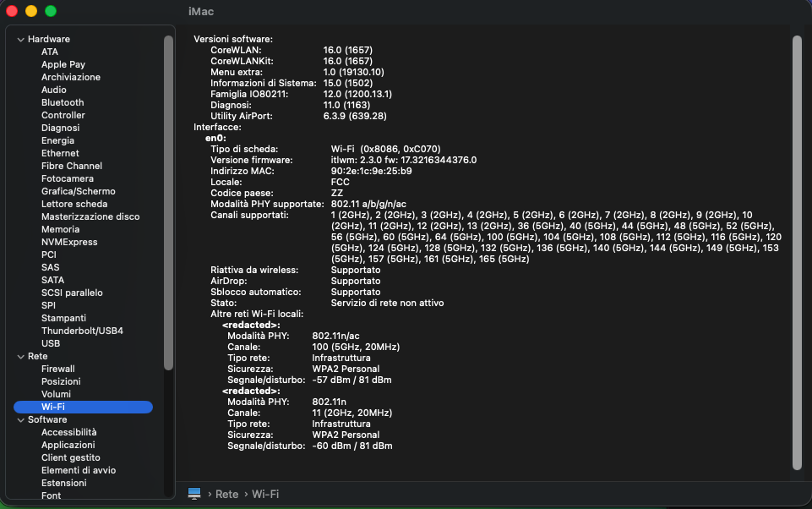Select Thunderbolt/USB4 in the sidebar
This screenshot has width=812, height=509.
pos(82,331)
